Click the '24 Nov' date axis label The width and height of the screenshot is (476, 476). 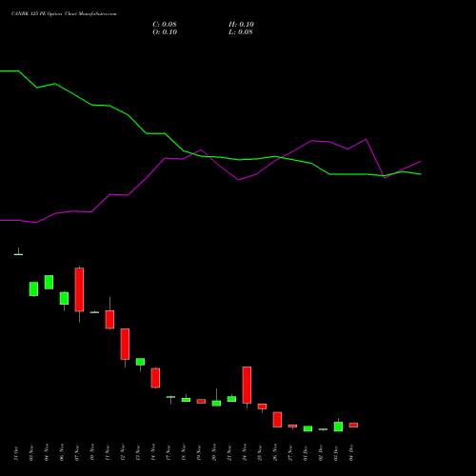tap(245, 453)
